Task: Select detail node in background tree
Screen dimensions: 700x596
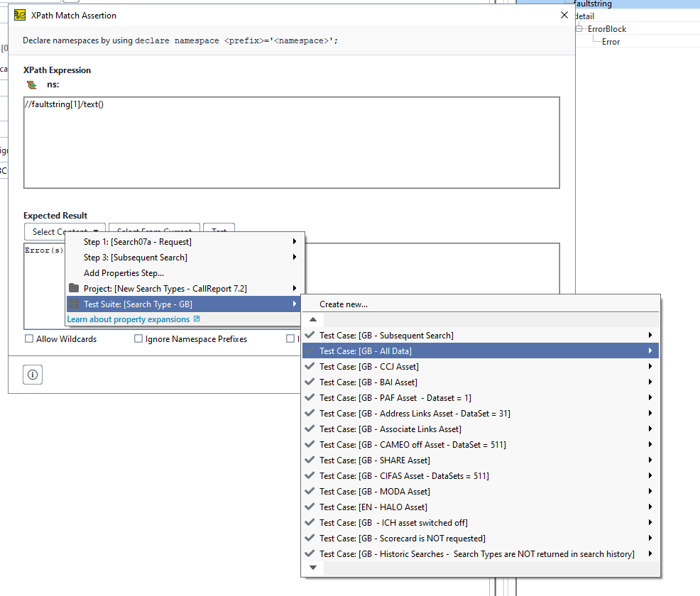Action: point(584,16)
